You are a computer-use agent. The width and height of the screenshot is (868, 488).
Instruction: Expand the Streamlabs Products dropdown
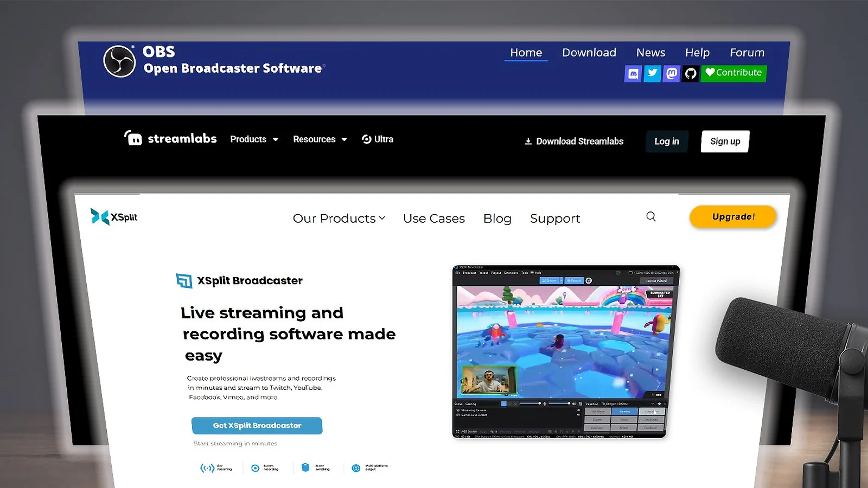[254, 139]
